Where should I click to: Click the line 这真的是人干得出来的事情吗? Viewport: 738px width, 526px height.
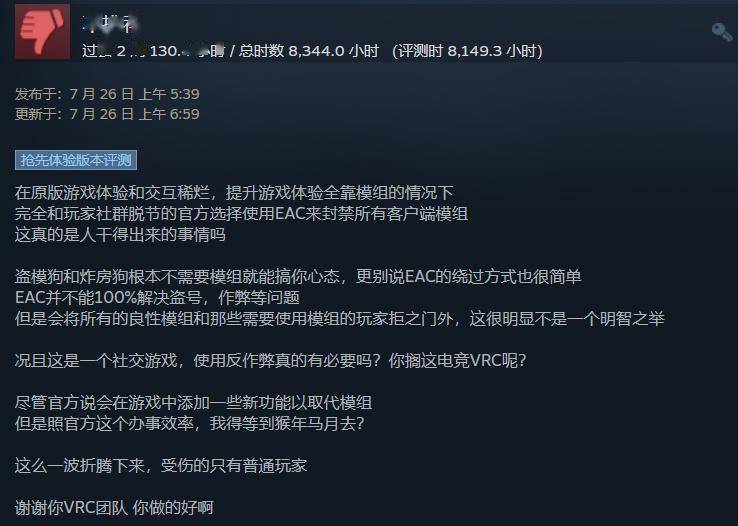[x=120, y=234]
